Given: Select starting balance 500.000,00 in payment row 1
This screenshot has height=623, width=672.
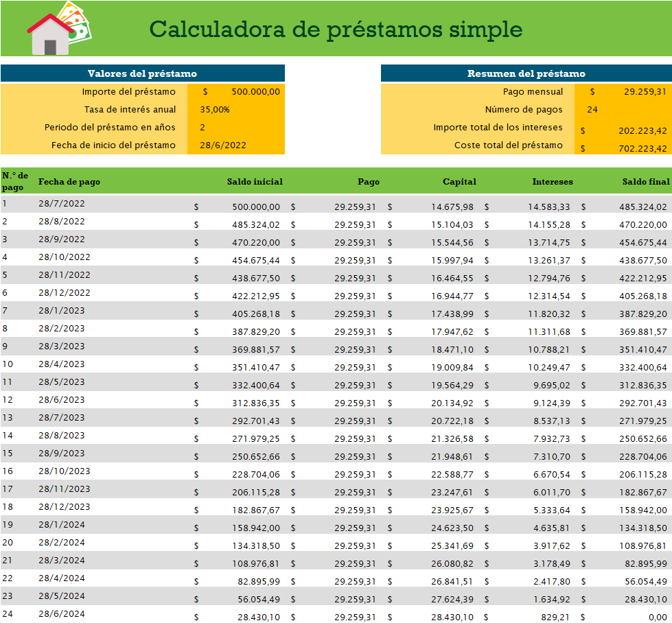Looking at the screenshot, I should coord(256,207).
